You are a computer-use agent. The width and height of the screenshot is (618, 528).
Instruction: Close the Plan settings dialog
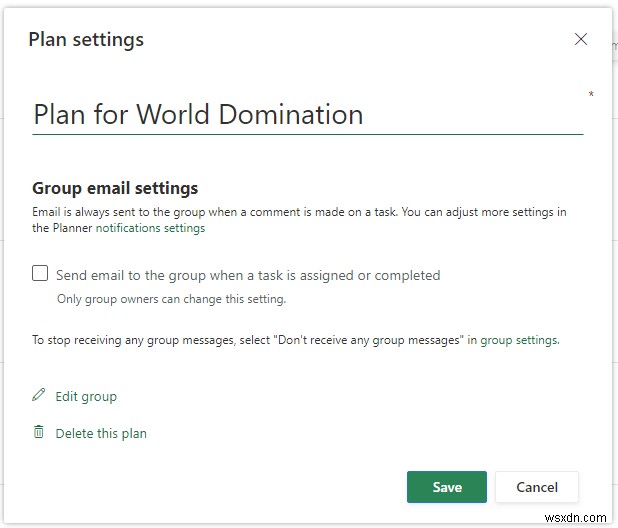(581, 39)
